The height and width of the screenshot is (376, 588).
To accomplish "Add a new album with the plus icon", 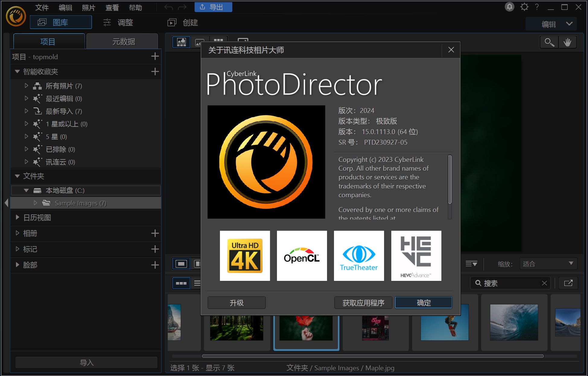I will 155,233.
